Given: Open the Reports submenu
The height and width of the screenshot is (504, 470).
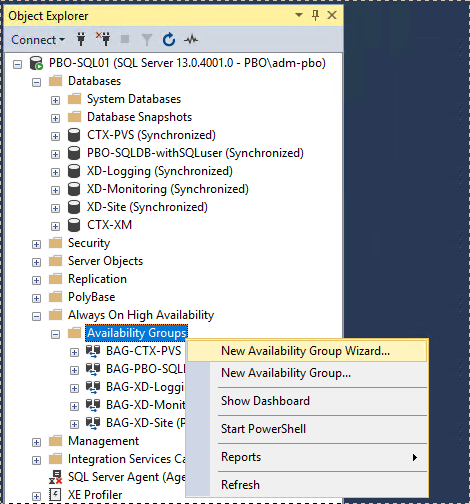Looking at the screenshot, I should (307, 457).
